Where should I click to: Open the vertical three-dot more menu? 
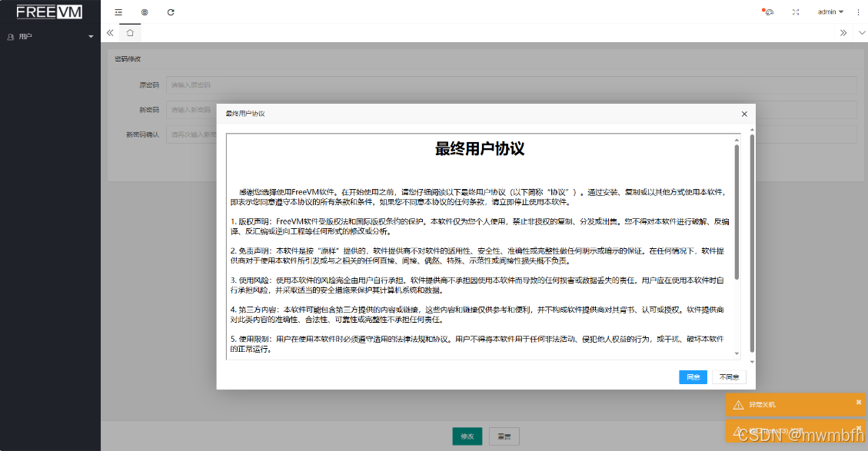click(x=859, y=12)
